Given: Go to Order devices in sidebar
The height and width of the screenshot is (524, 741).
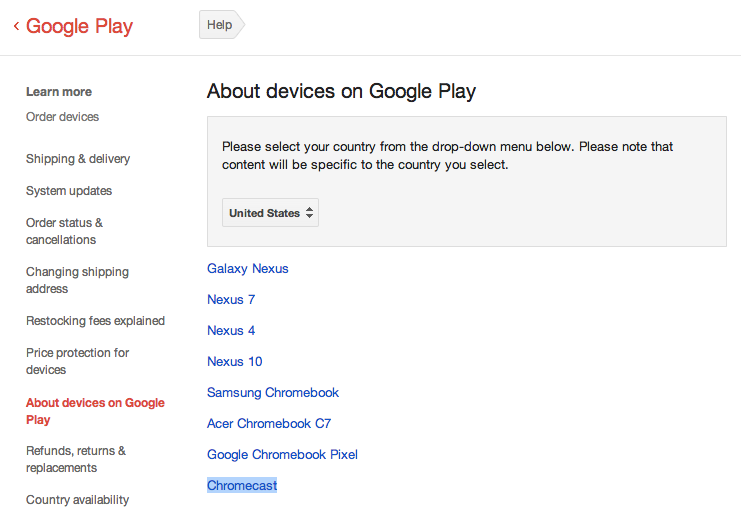Looking at the screenshot, I should point(62,117).
